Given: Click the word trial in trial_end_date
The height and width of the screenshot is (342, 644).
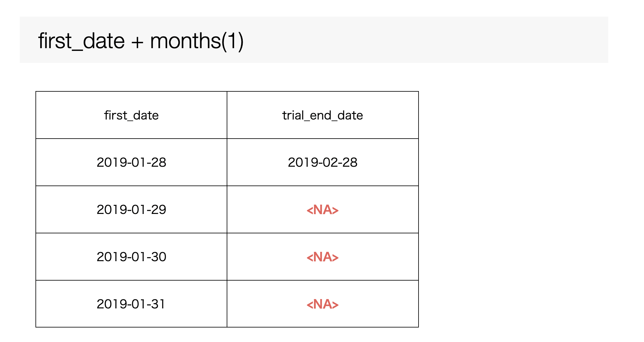Looking at the screenshot, I should coord(293,115).
